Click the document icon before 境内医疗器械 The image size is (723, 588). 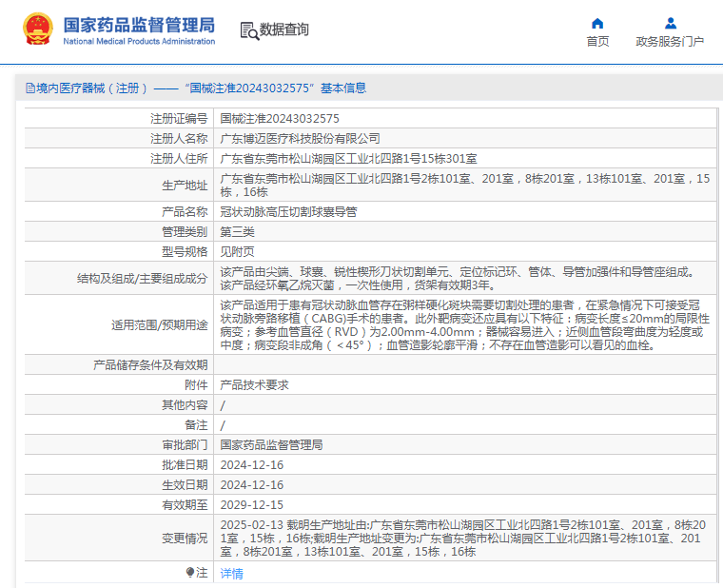click(30, 88)
